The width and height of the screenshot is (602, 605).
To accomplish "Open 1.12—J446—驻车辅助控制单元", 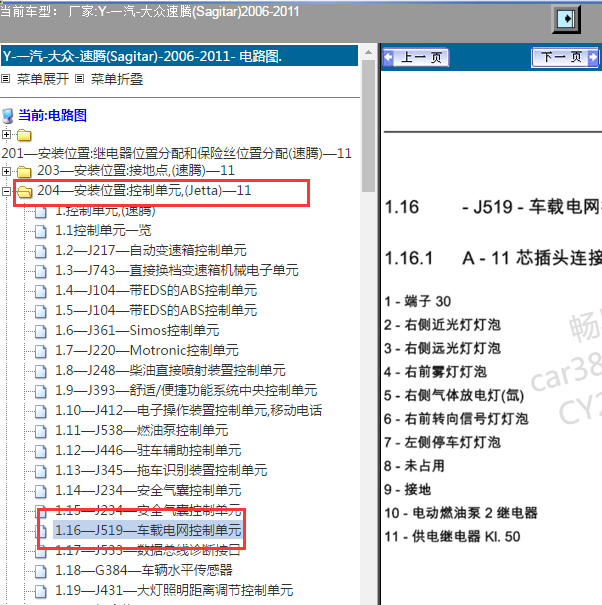I will click(x=148, y=451).
